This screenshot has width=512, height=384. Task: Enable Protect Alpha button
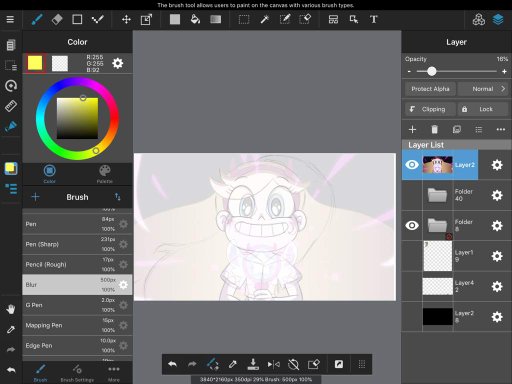430,89
